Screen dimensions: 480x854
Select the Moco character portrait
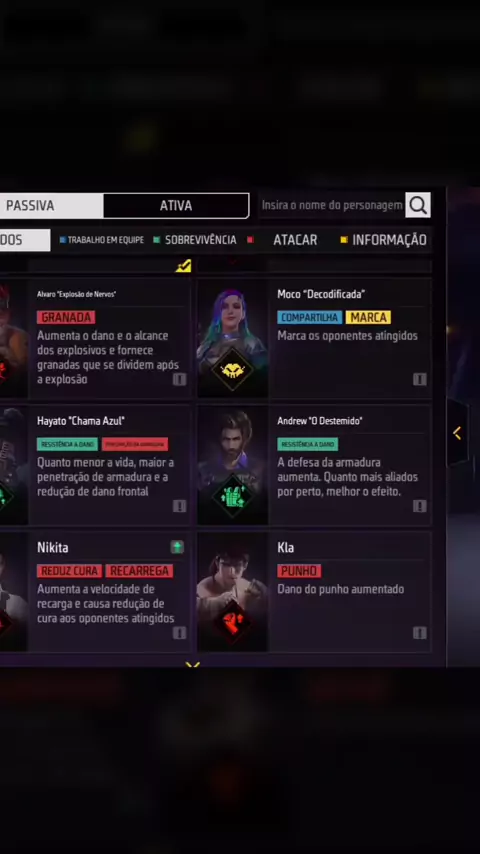click(x=232, y=338)
